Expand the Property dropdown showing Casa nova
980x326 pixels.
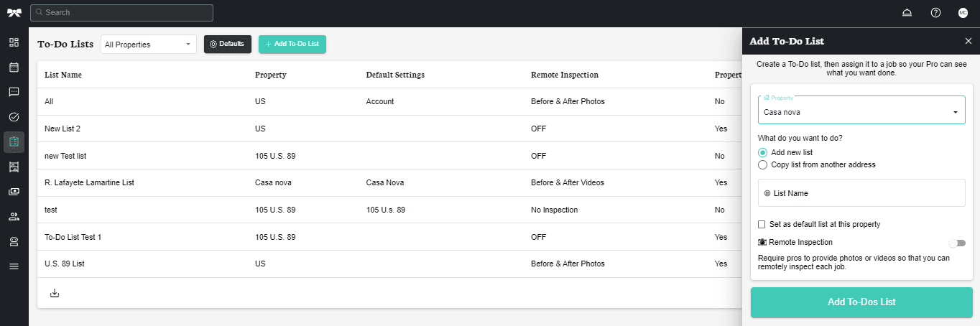point(861,112)
